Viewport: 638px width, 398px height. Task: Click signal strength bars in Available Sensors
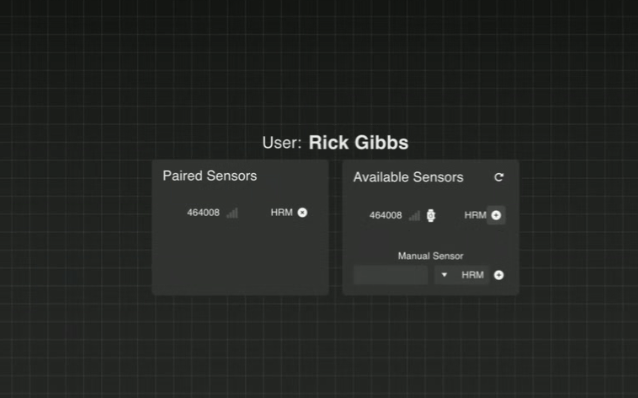(x=415, y=215)
